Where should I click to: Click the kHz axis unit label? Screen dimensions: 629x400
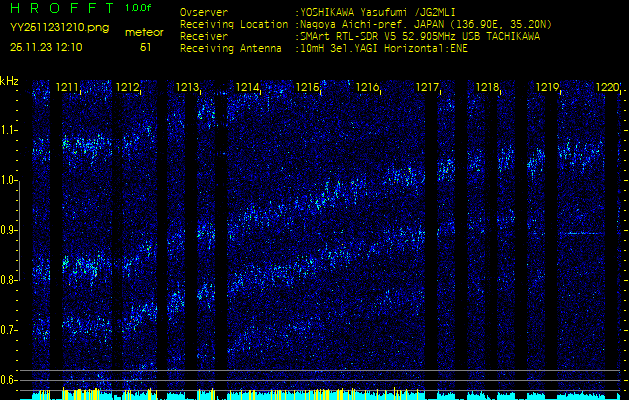[9, 81]
